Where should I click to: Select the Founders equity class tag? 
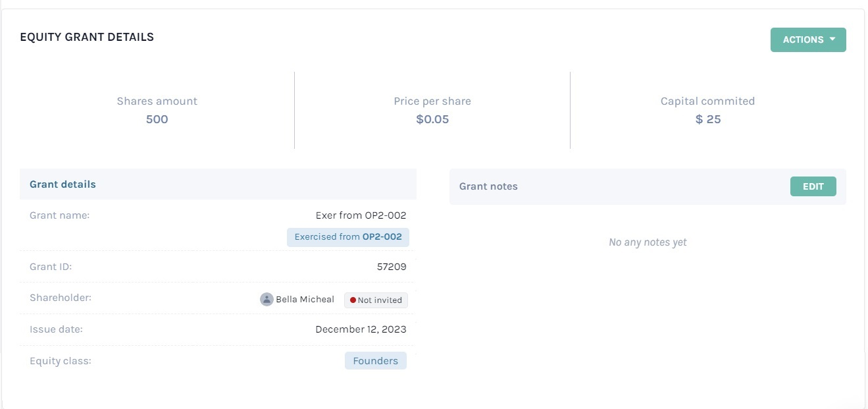(375, 361)
